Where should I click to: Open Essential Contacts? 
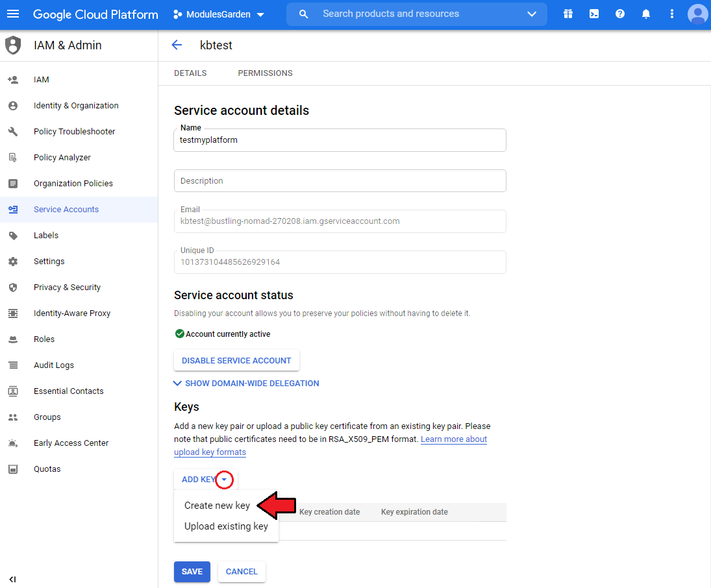[x=68, y=391]
